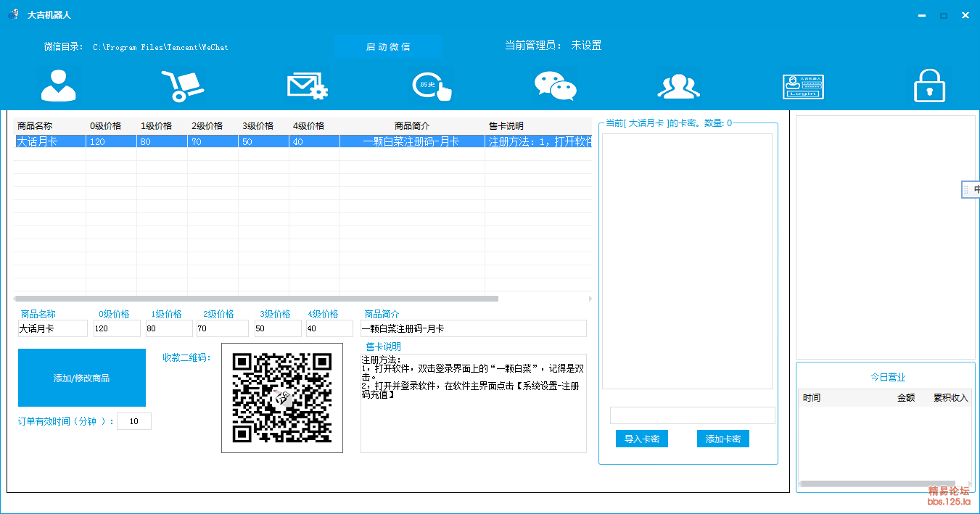Click the 添加卡密 button
980x514 pixels.
(723, 439)
